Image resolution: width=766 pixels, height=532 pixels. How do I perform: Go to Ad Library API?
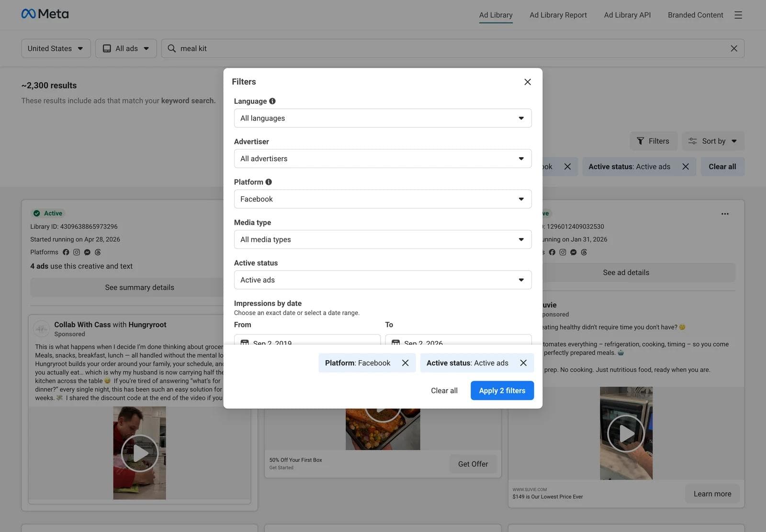pyautogui.click(x=627, y=15)
